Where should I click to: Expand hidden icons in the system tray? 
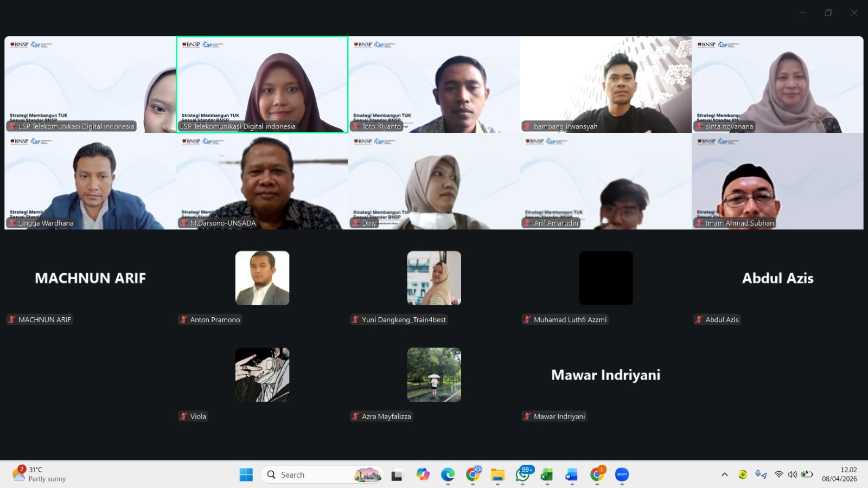[x=725, y=474]
